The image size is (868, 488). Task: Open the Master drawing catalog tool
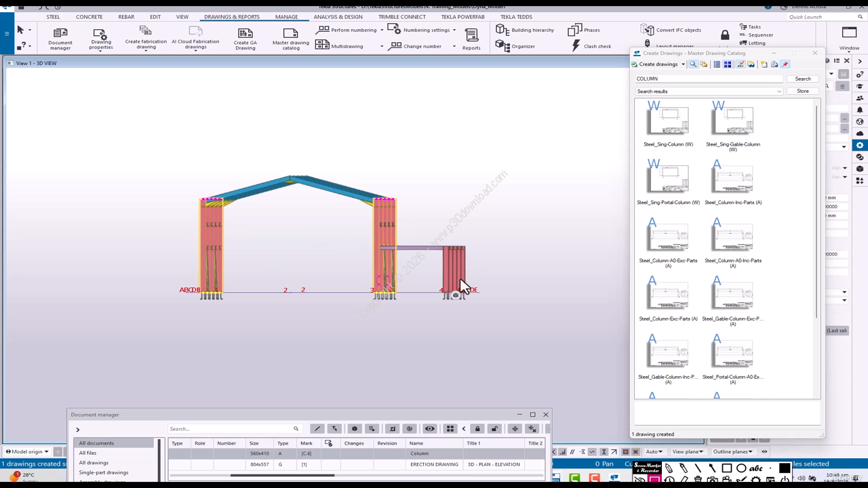tap(290, 38)
